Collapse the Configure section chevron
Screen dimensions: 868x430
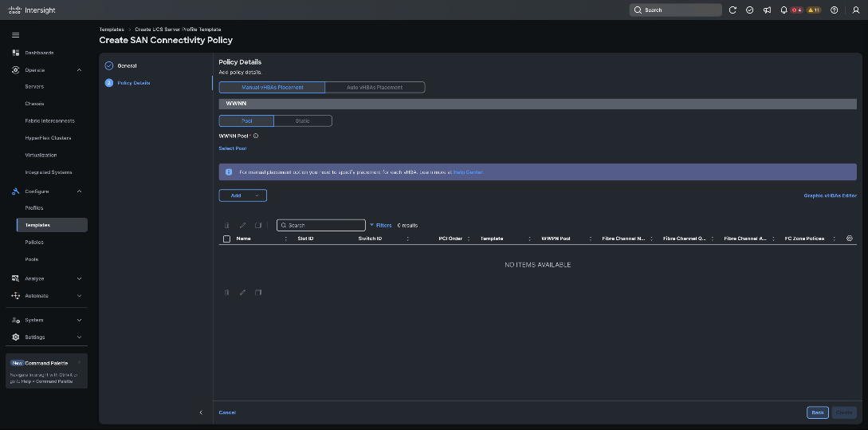coord(79,191)
